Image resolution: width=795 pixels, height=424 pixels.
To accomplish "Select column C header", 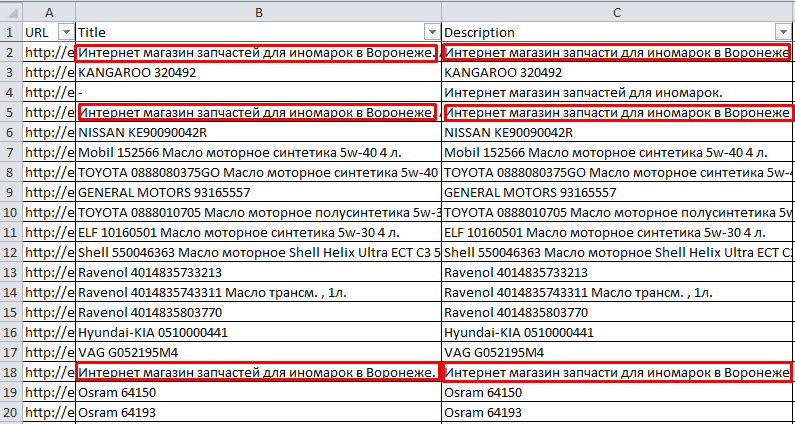I will [617, 11].
